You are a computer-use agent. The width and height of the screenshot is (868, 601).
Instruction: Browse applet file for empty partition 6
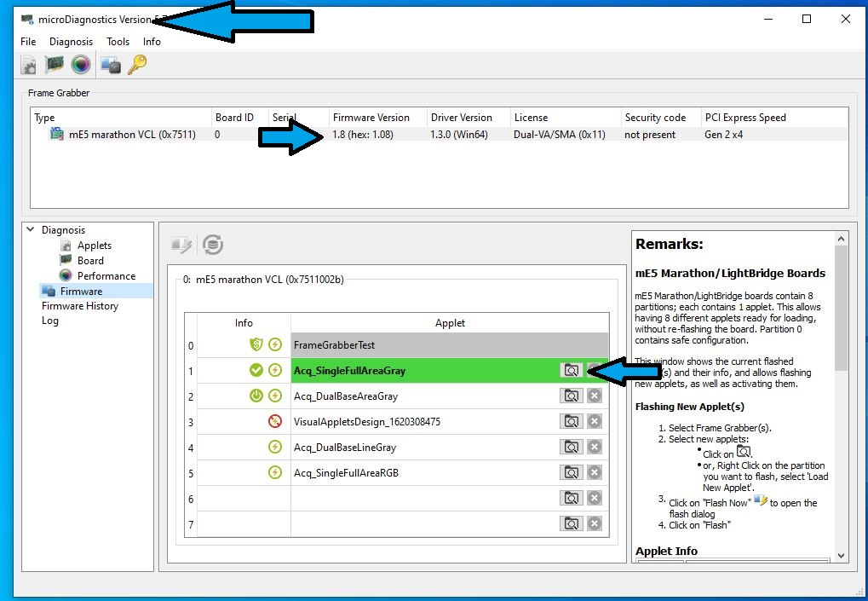click(572, 498)
